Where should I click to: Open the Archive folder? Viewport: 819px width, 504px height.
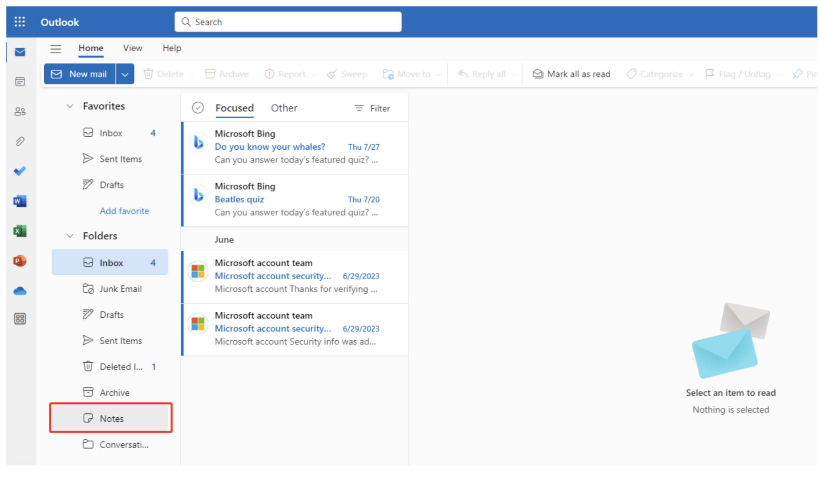point(110,392)
